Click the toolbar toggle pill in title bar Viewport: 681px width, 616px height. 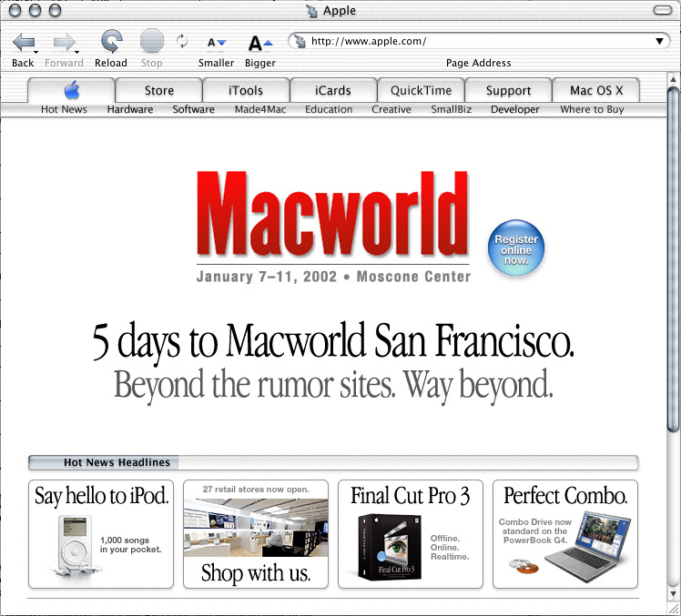(x=662, y=10)
